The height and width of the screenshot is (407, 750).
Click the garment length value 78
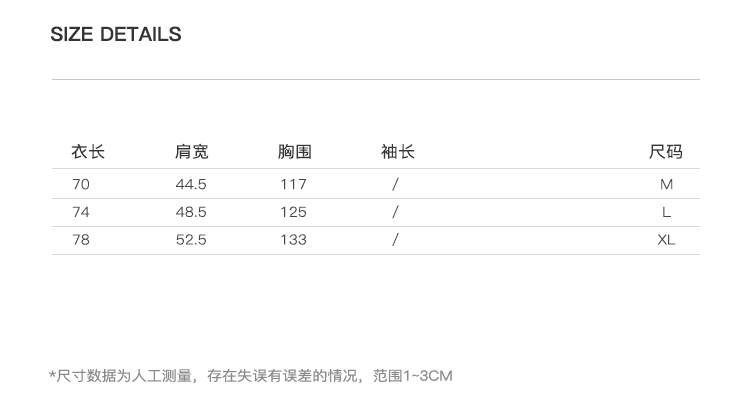coord(81,240)
